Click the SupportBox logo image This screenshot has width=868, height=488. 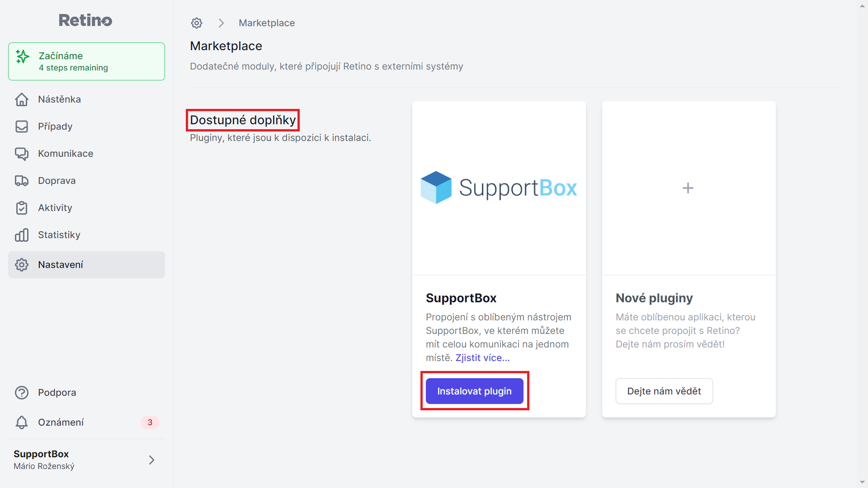pos(499,188)
